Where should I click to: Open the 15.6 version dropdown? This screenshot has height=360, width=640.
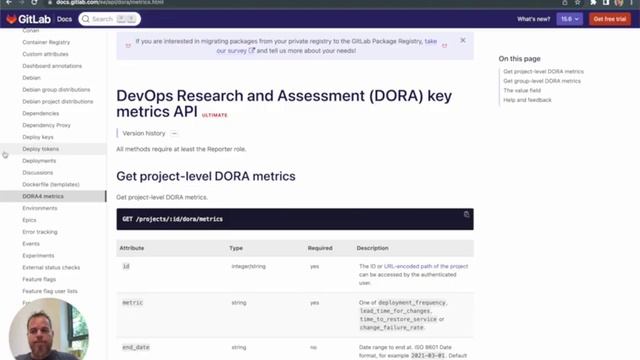[569, 19]
